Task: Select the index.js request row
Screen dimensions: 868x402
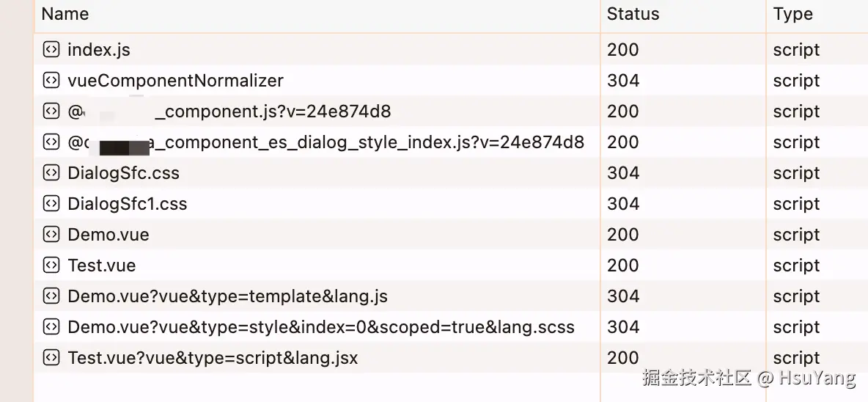Action: (x=99, y=50)
